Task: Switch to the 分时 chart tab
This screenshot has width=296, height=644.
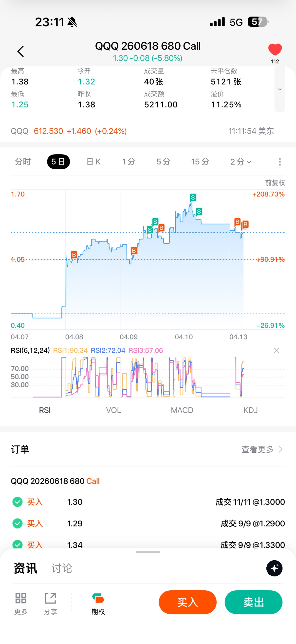Action: [23, 162]
